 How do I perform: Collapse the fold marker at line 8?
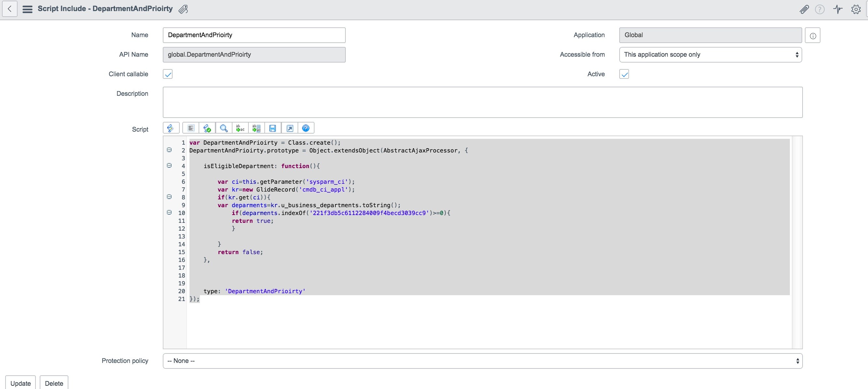[x=169, y=197]
